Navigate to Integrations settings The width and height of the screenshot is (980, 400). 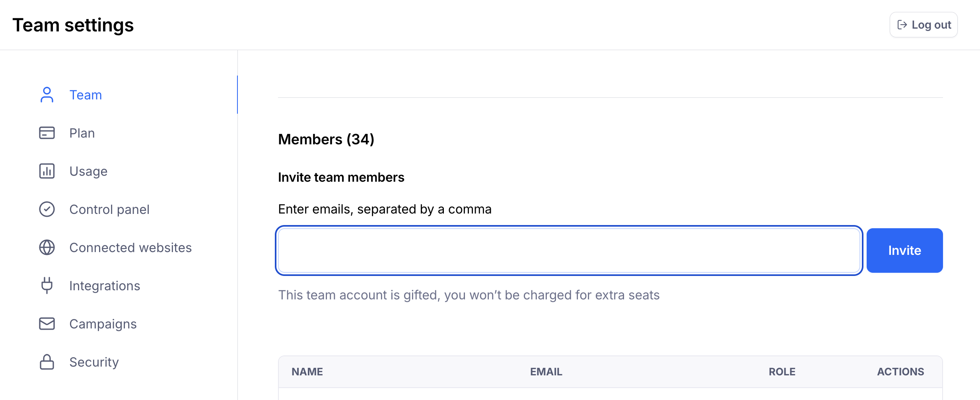(105, 286)
